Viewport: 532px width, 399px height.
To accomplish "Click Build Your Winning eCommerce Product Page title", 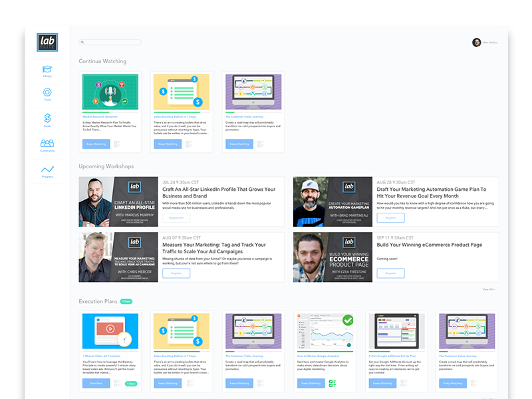I will [429, 245].
